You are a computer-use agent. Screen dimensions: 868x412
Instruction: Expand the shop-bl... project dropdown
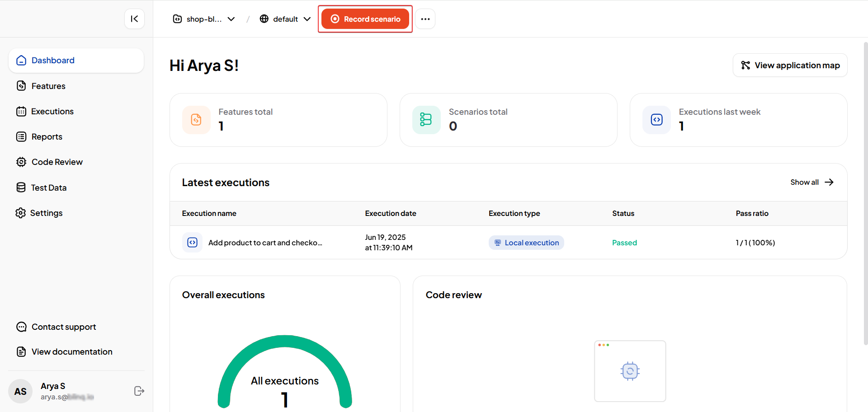(x=204, y=19)
